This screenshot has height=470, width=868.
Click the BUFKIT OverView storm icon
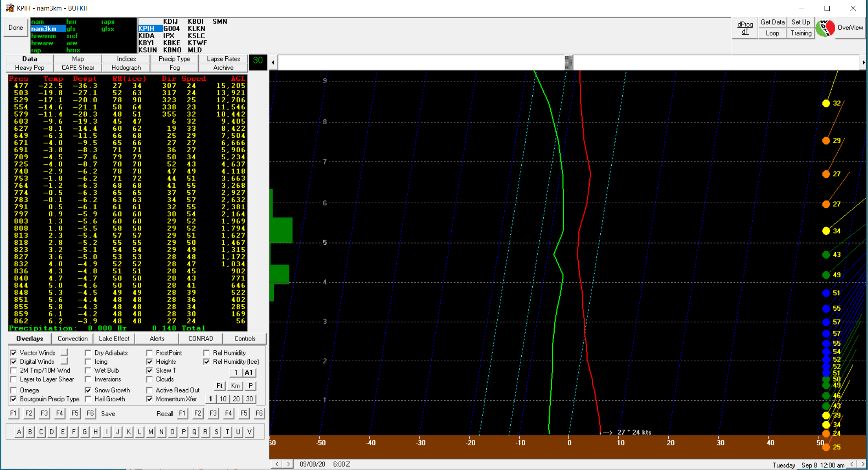point(825,28)
